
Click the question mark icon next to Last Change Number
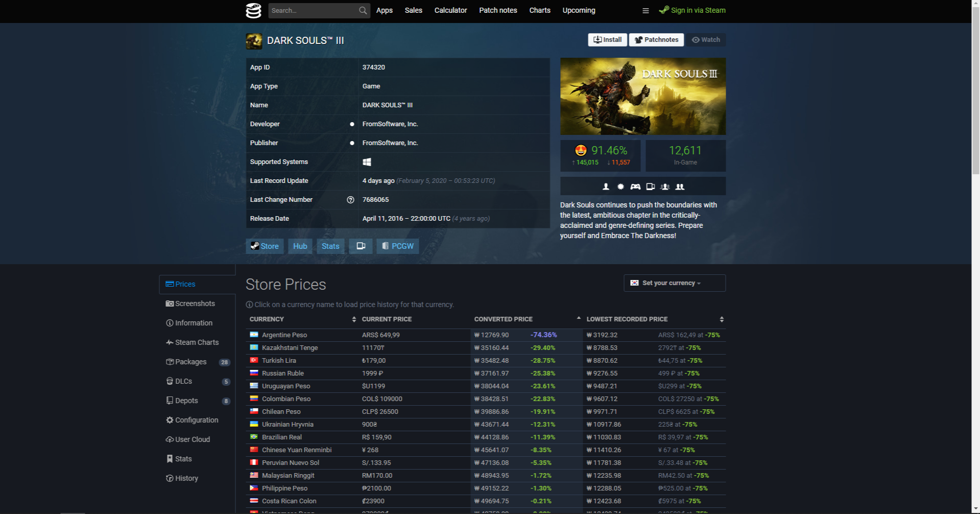point(350,200)
